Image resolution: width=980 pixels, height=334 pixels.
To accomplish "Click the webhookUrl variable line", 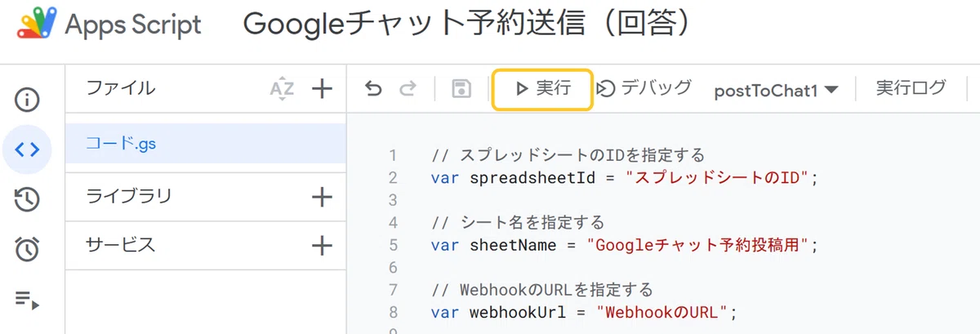I will (585, 312).
